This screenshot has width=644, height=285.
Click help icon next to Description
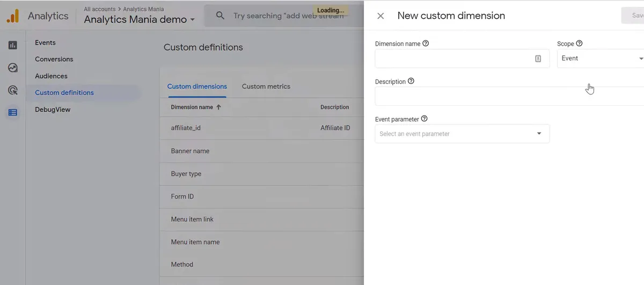(411, 82)
